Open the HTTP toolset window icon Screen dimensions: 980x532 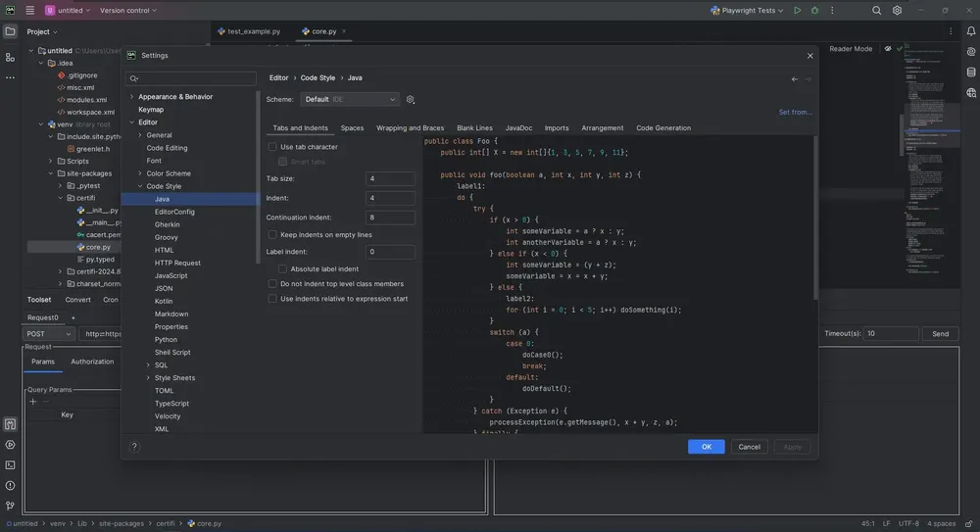coord(10,424)
